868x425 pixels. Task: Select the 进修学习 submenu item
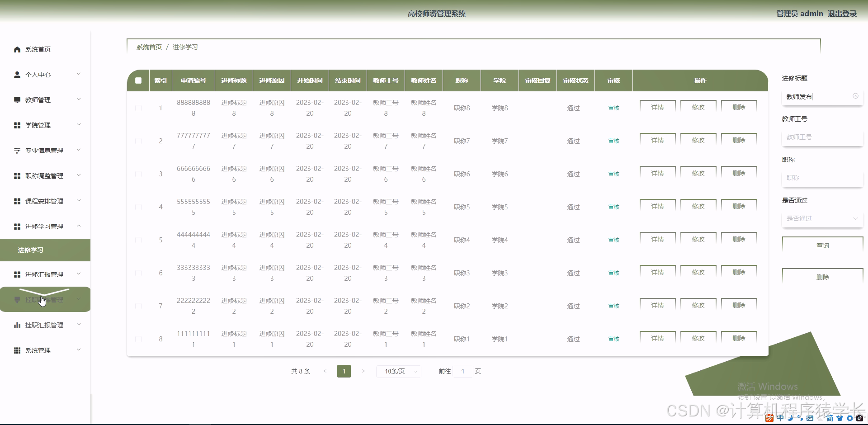pyautogui.click(x=45, y=250)
